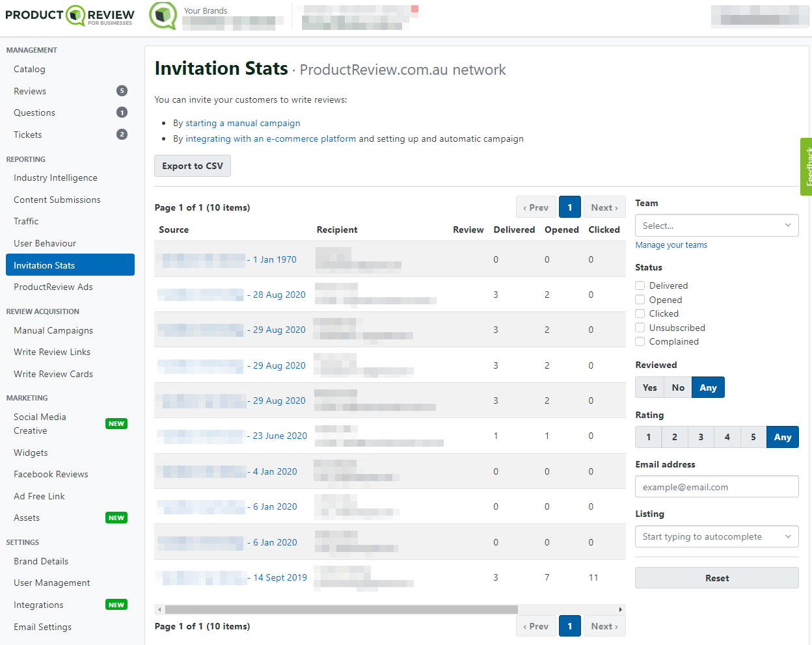Click the table's horizontal scrollbar thumb

342,609
